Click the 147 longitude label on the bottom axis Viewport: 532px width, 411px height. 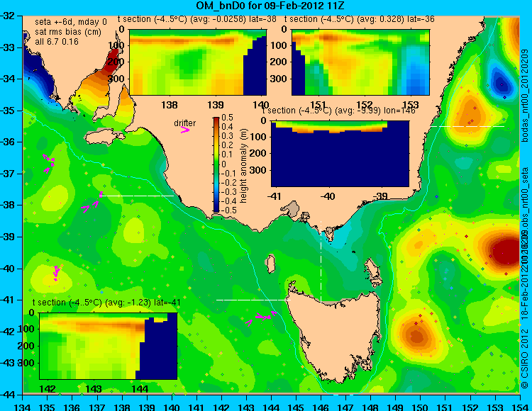[345, 407]
